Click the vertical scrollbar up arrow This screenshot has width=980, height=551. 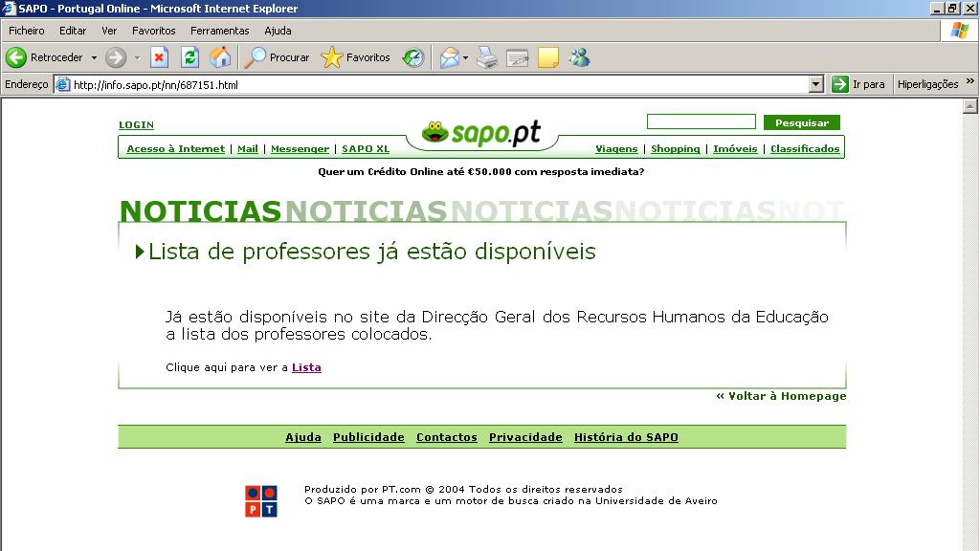(x=970, y=106)
